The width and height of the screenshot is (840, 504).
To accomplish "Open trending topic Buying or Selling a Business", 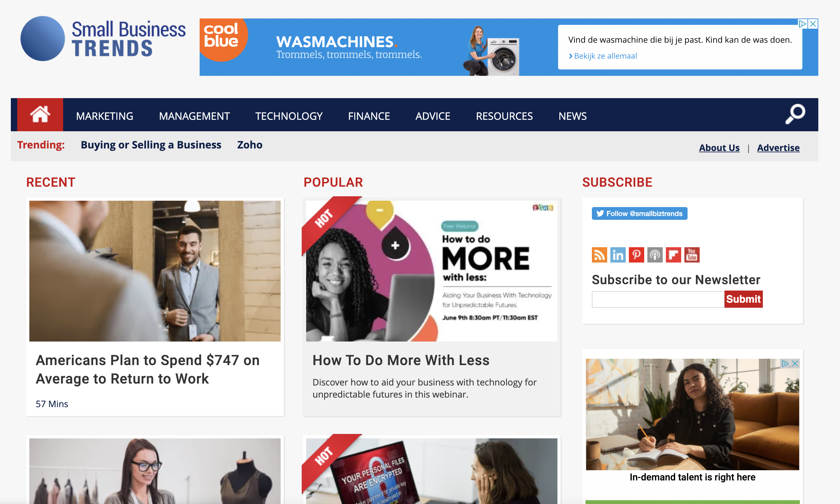I will [151, 145].
